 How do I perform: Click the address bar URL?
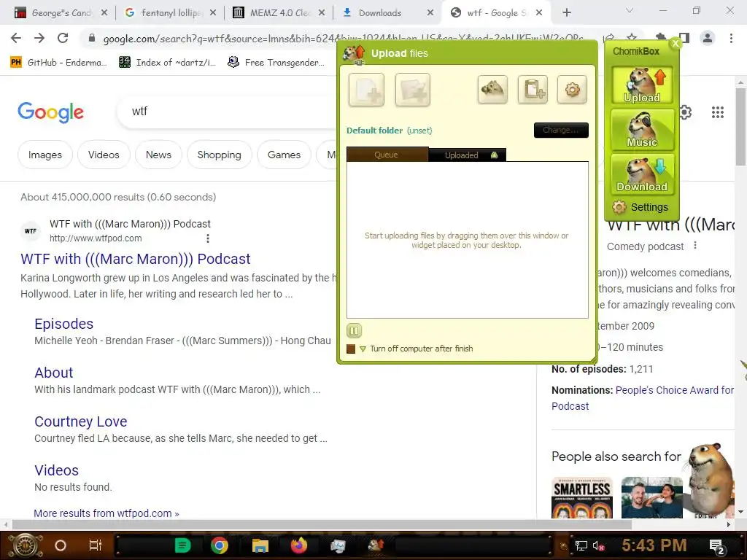coord(343,39)
